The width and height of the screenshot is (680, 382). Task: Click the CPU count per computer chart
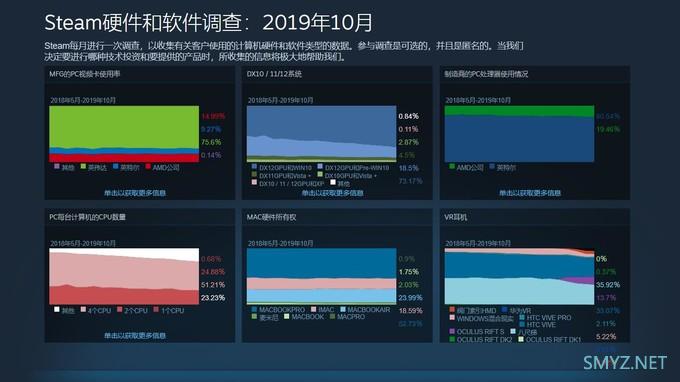pos(124,277)
